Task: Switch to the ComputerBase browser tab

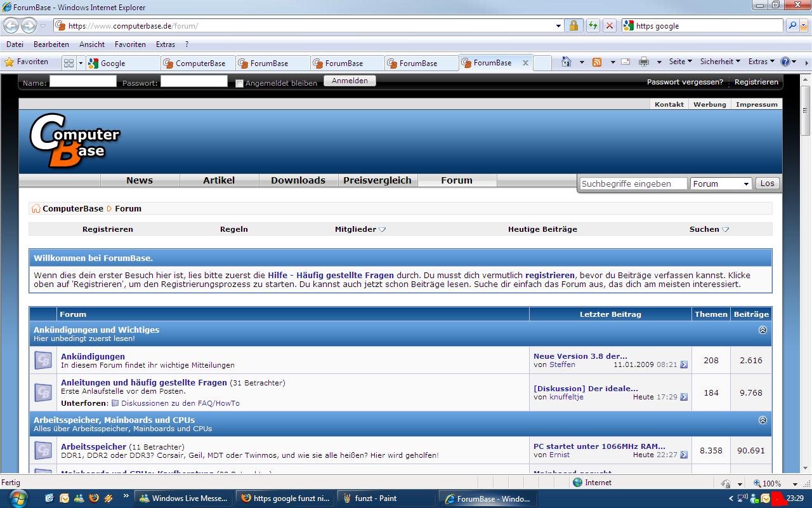Action: [x=198, y=63]
